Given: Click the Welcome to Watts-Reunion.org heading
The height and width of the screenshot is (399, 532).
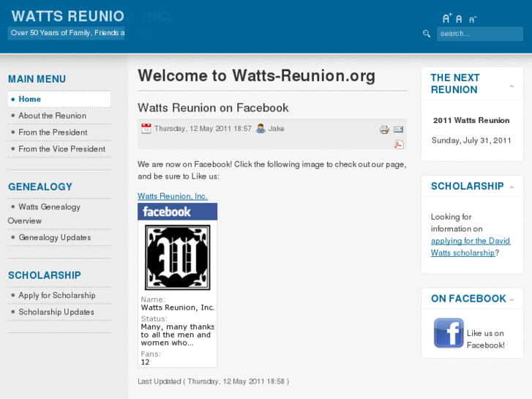Looking at the screenshot, I should tap(257, 75).
